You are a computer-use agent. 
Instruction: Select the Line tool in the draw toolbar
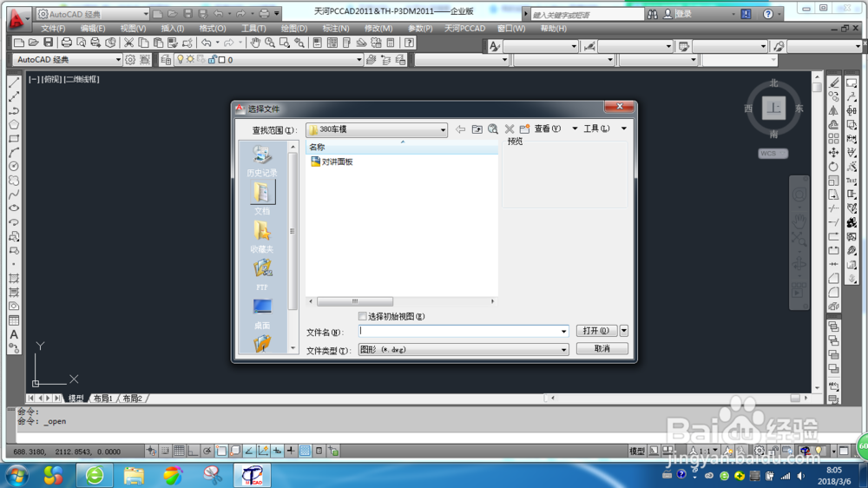(x=15, y=82)
